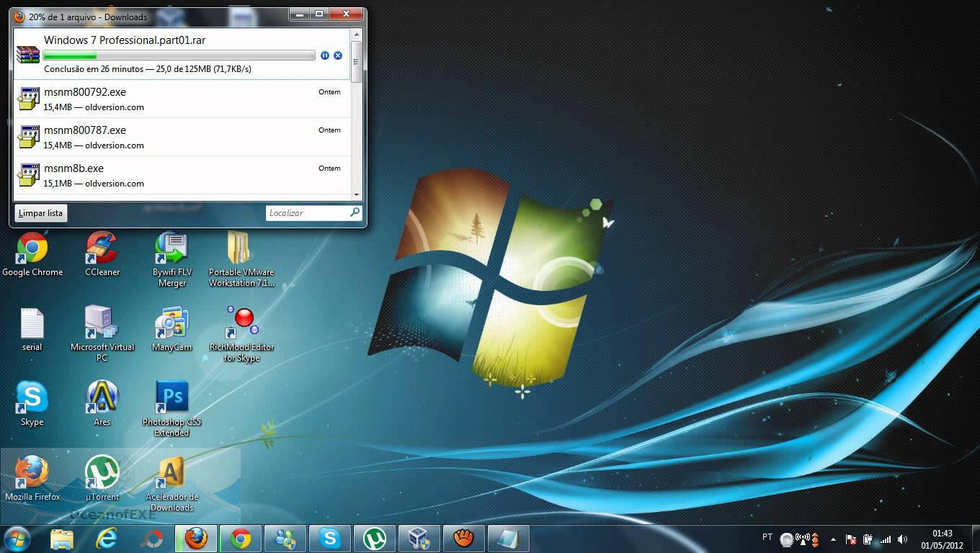Image resolution: width=980 pixels, height=553 pixels.
Task: Switch to Firefox in the taskbar
Action: click(196, 539)
